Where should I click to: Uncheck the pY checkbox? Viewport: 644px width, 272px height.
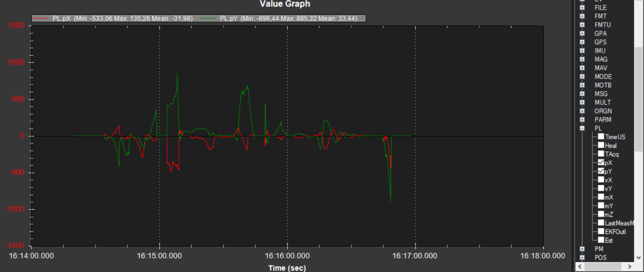pos(601,171)
